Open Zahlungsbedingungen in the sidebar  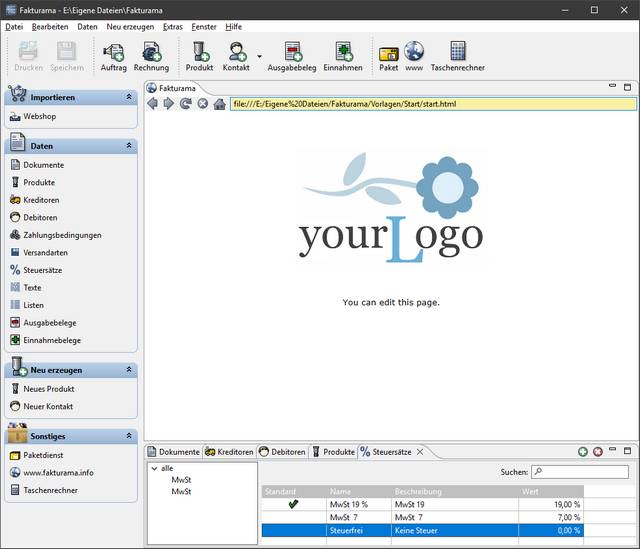click(x=62, y=235)
